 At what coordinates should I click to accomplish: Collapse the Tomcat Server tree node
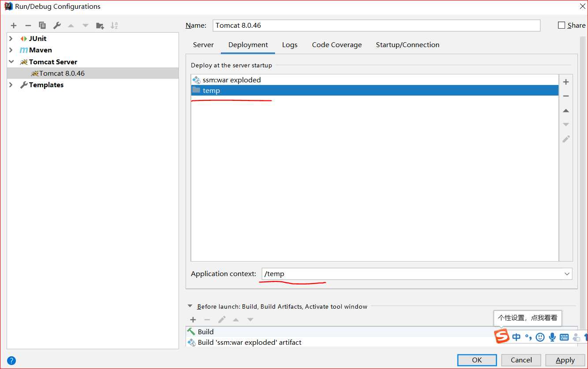[11, 62]
